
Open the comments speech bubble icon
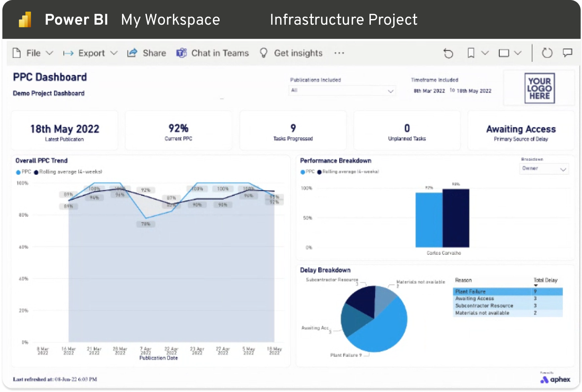point(567,53)
